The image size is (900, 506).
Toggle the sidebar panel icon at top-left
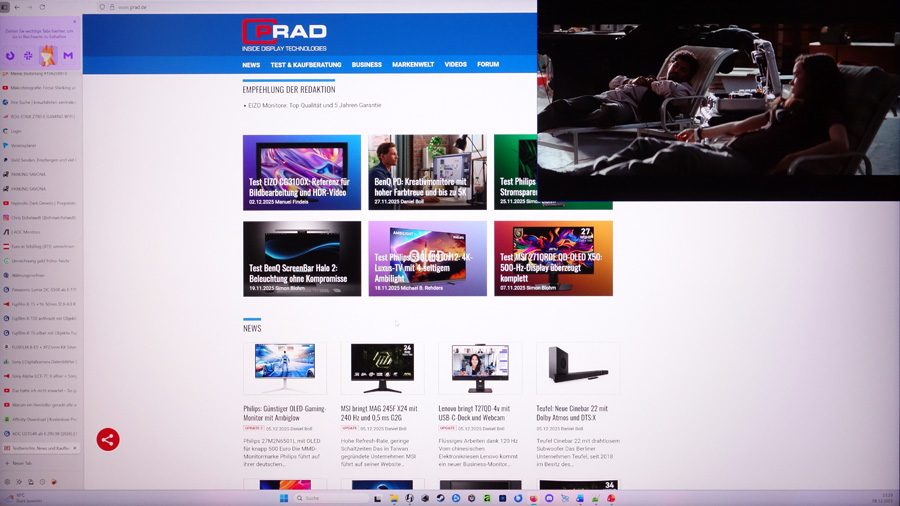5,7
